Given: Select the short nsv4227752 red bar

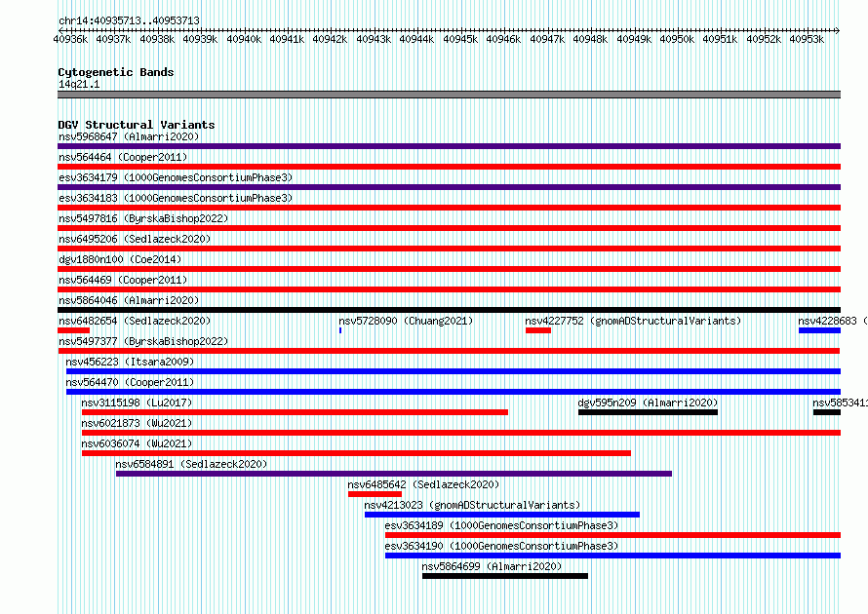Looking at the screenshot, I should 538,330.
